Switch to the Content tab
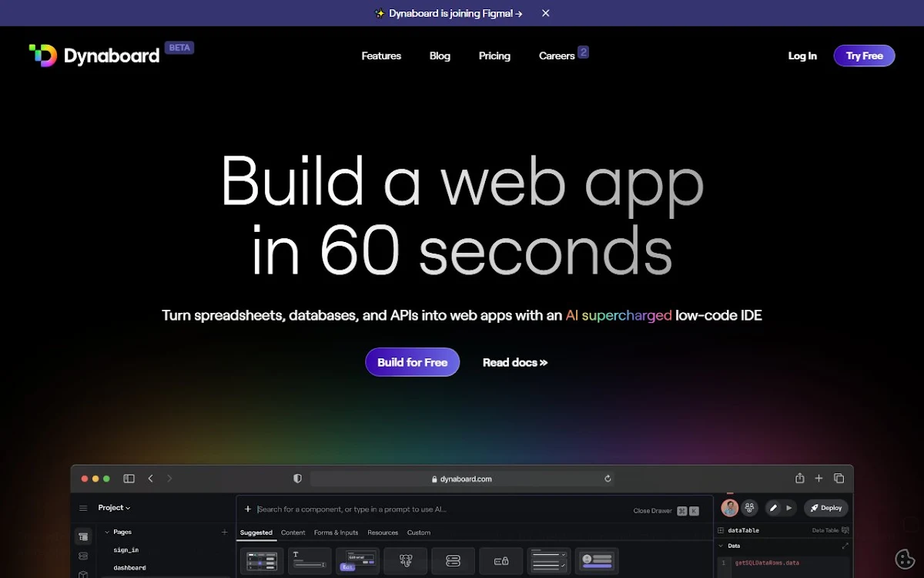Viewport: 924px width, 578px height. click(x=293, y=533)
